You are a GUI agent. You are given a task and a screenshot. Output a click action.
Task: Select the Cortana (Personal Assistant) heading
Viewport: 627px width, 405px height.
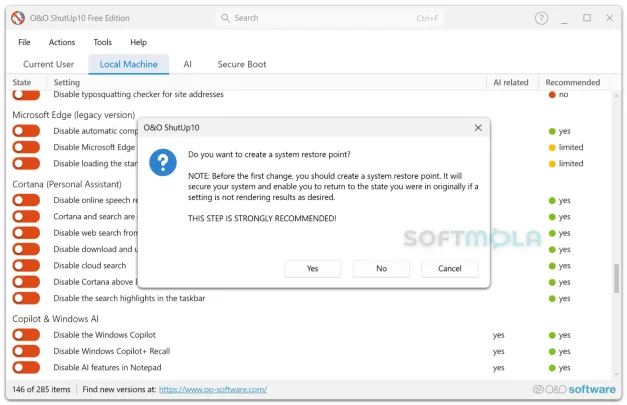[67, 184]
